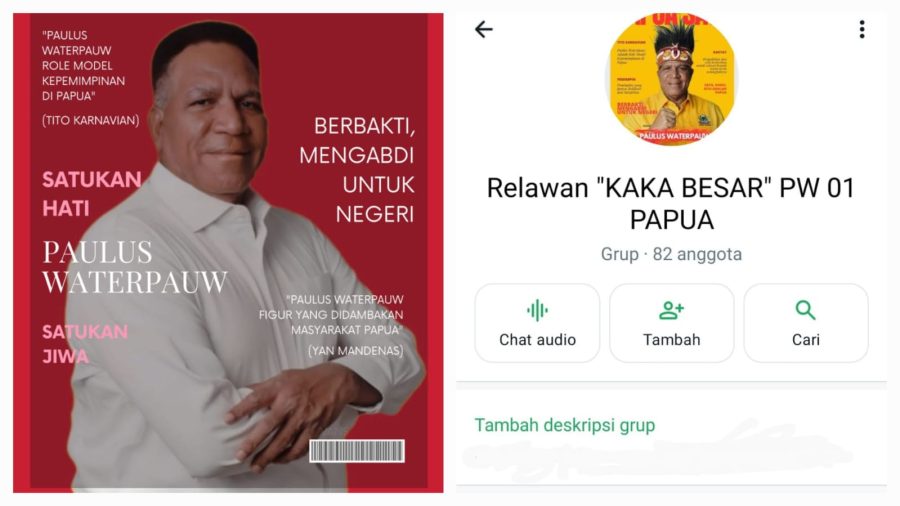Click the barcode on the red poster

357,451
